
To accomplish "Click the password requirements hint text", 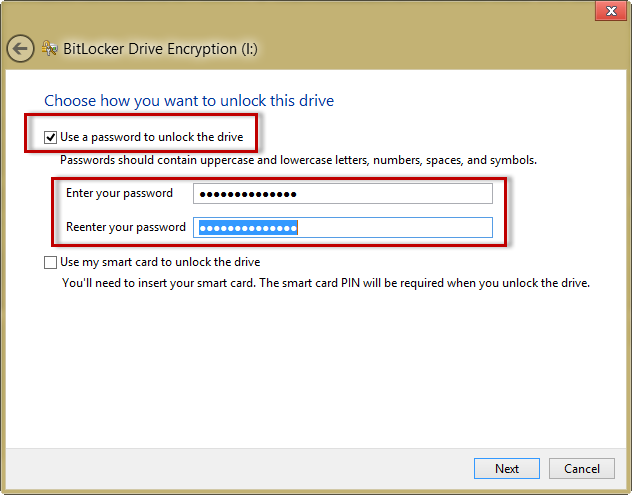I will [x=298, y=160].
